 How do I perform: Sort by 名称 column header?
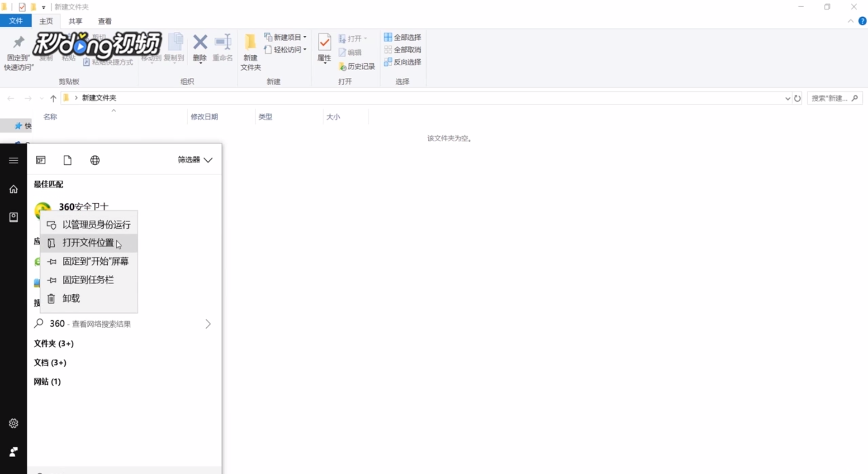pyautogui.click(x=50, y=117)
